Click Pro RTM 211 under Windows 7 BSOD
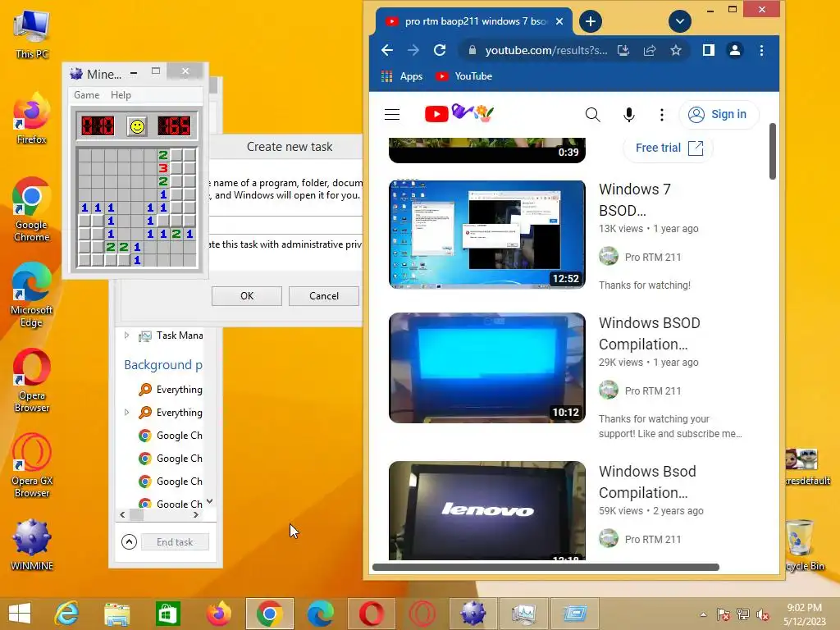Image resolution: width=840 pixels, height=630 pixels. [652, 257]
